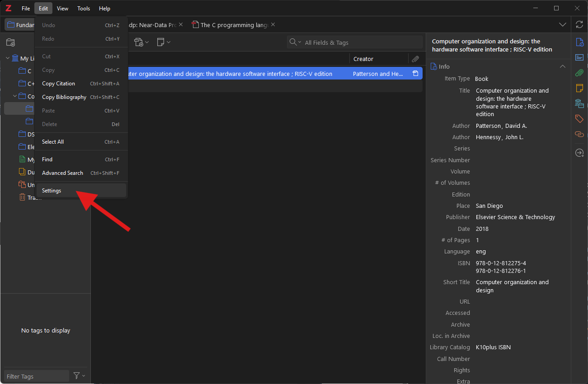
Task: Collapse the My Library tree item
Action: [7, 58]
